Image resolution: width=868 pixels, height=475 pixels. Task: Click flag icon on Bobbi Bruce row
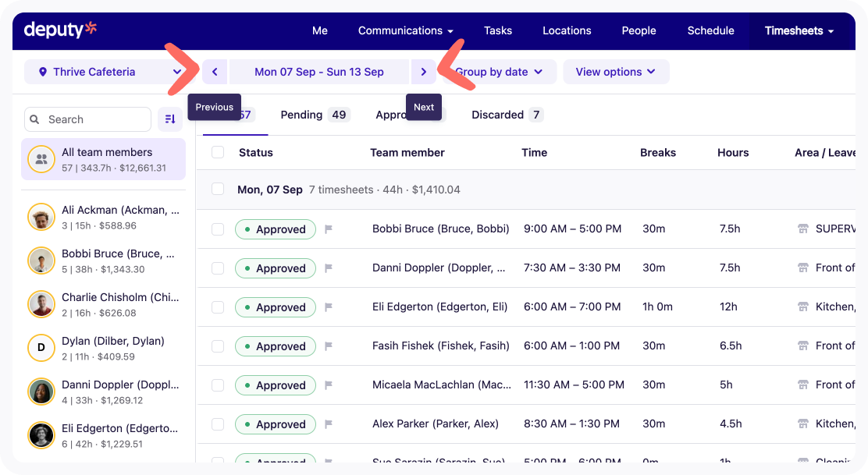(x=329, y=229)
